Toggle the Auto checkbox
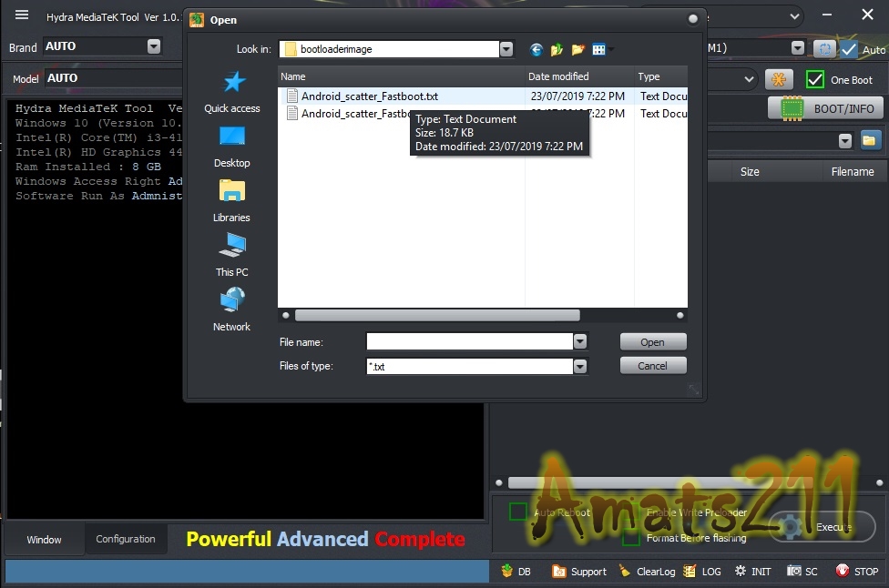The height and width of the screenshot is (588, 889). coord(849,49)
